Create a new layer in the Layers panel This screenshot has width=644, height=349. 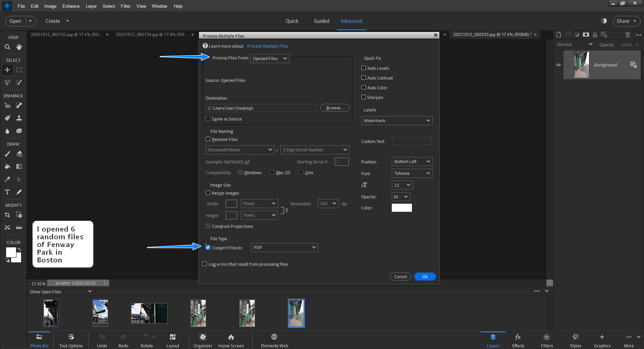(558, 35)
